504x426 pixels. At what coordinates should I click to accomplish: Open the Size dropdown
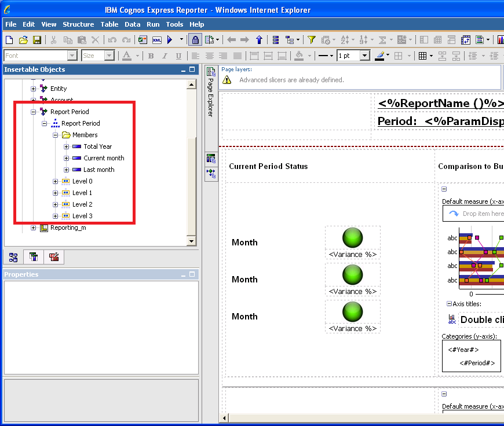(109, 56)
